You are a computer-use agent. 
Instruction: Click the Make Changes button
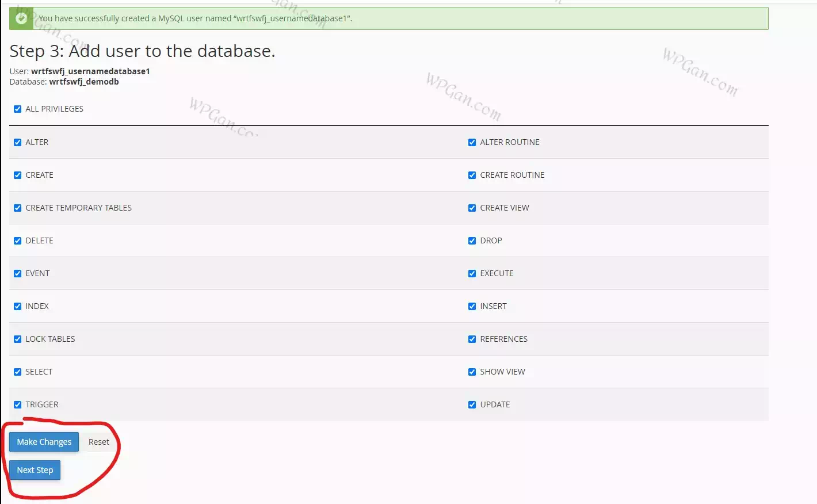pos(44,442)
